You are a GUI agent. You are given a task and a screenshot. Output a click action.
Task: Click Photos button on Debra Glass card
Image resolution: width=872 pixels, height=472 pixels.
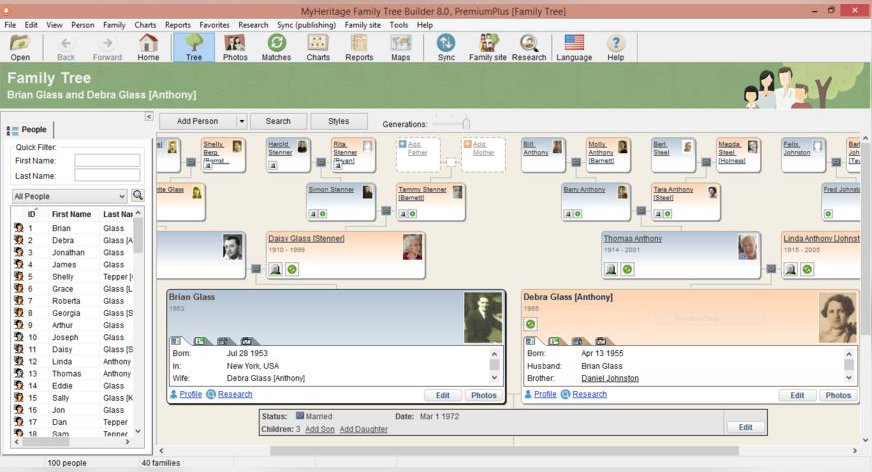(838, 395)
